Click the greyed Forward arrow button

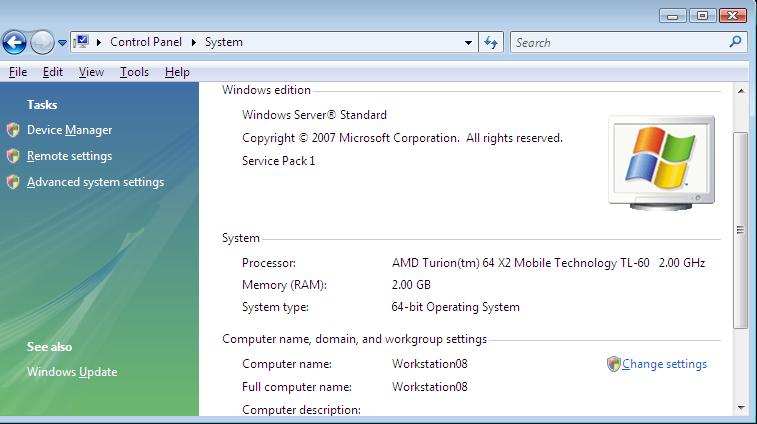coord(42,42)
